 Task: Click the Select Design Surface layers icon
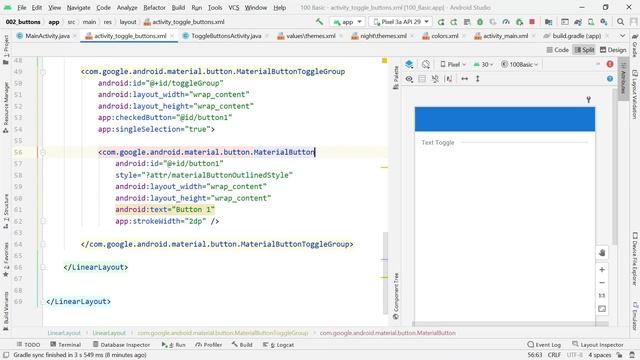[x=409, y=64]
